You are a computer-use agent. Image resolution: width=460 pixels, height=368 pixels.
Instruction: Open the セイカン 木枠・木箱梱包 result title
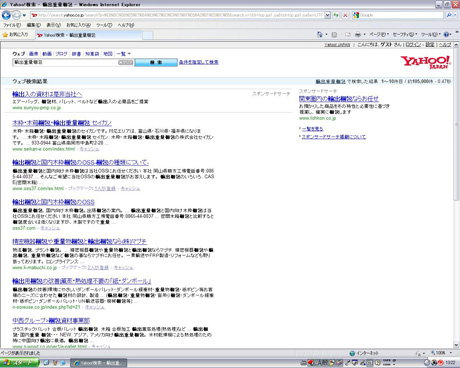click(62, 123)
